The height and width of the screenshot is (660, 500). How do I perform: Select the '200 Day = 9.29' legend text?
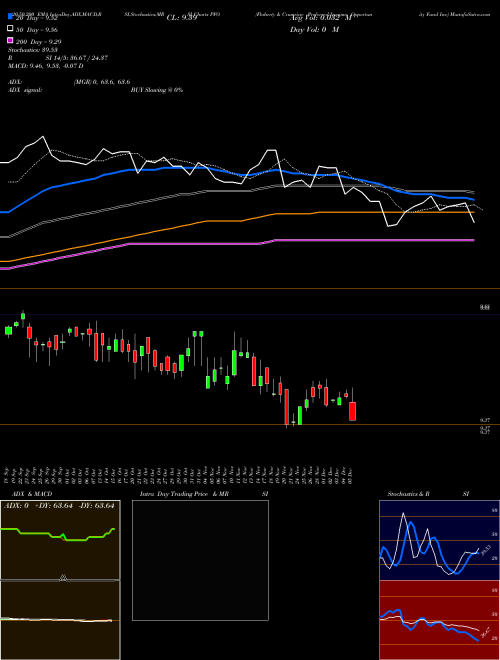[38, 41]
